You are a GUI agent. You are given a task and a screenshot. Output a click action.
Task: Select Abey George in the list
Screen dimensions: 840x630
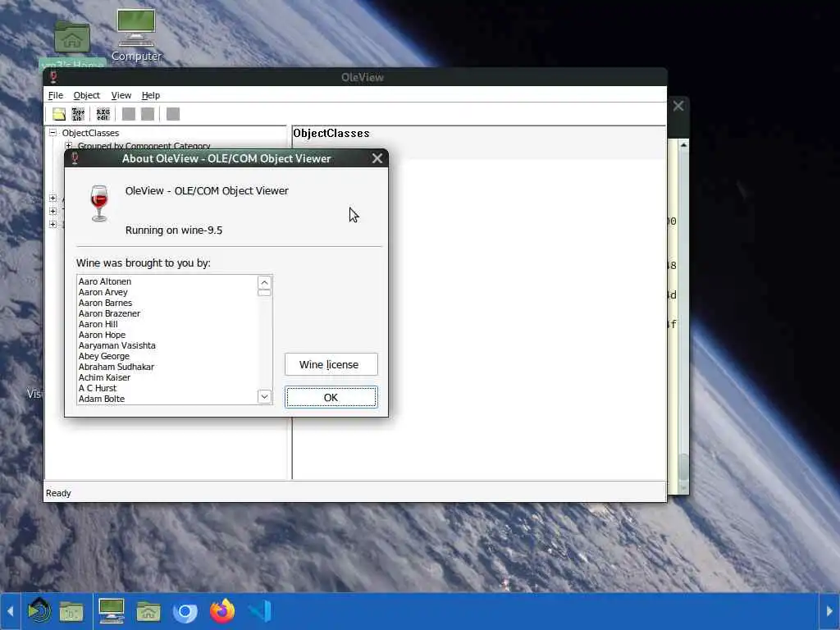[104, 356]
